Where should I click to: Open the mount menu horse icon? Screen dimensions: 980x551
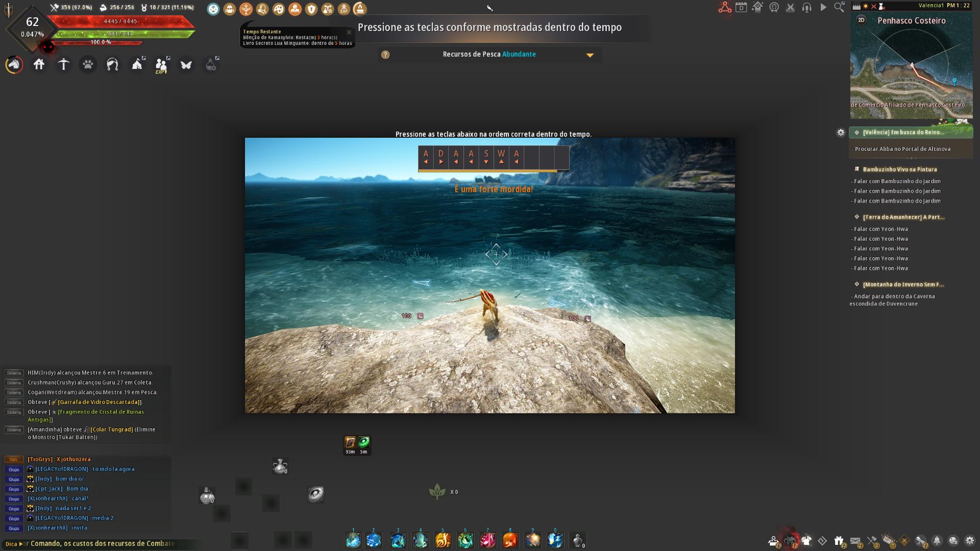(x=14, y=65)
